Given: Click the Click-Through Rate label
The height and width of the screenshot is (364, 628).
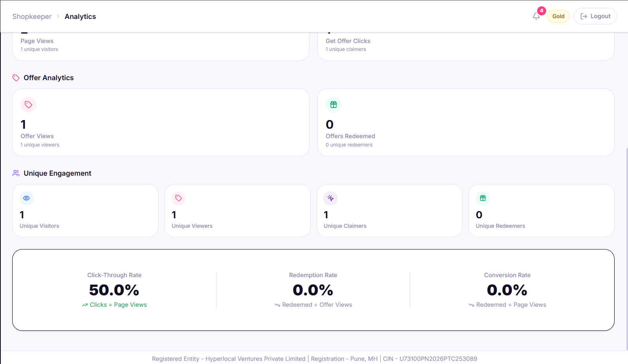Looking at the screenshot, I should [x=114, y=275].
